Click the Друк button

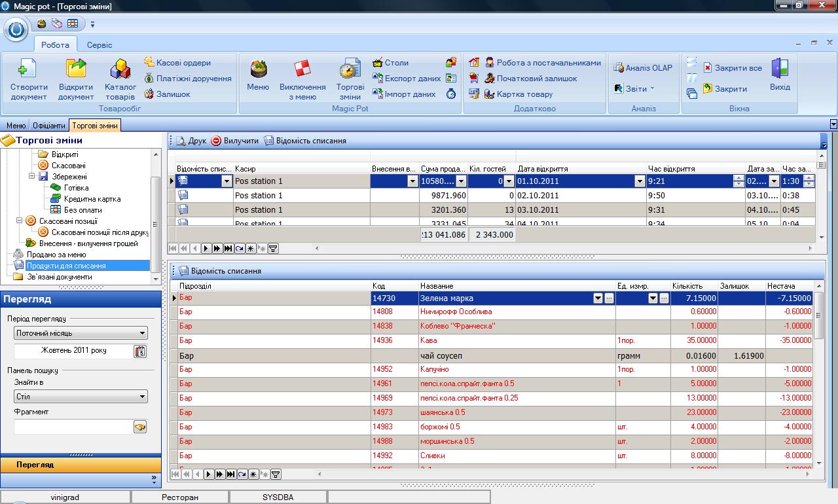point(191,141)
